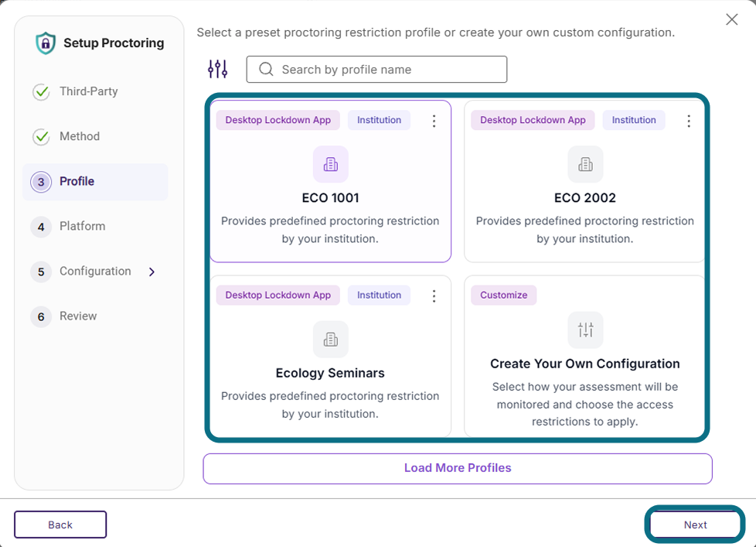
Task: Select the ECO 2002 profile title
Action: (x=585, y=198)
